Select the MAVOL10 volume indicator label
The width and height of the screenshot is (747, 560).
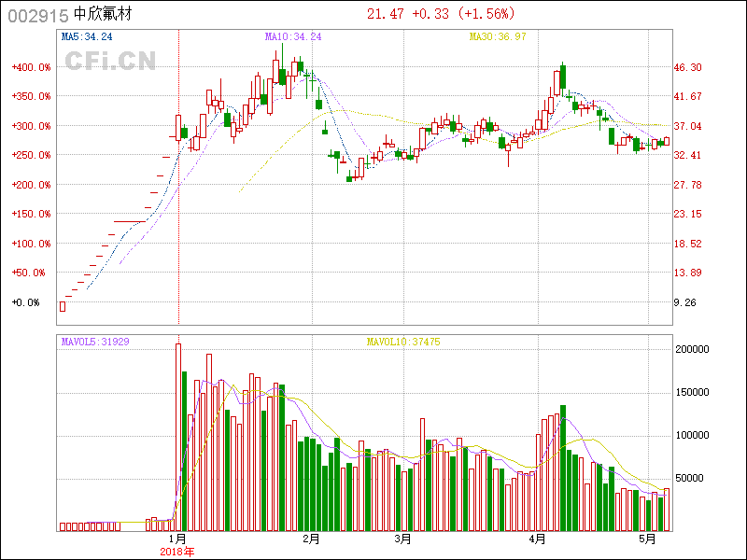[x=403, y=343]
